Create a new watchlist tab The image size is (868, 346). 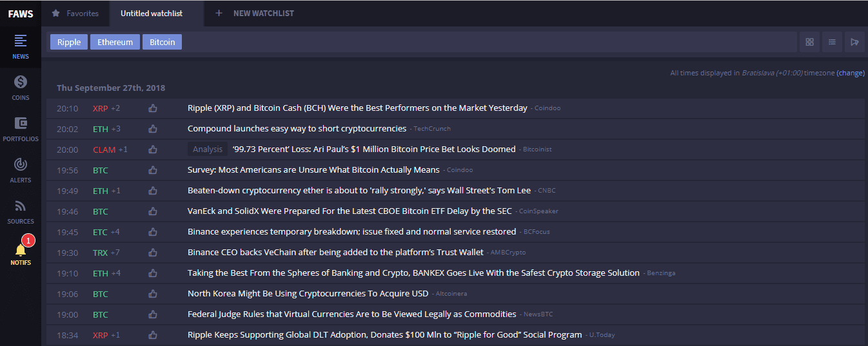coord(255,13)
